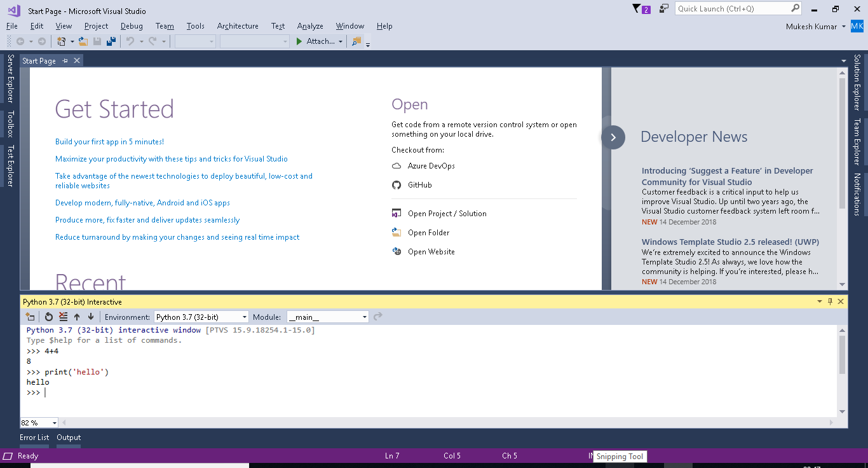Click the Azure DevOps cloud icon
This screenshot has width=868, height=468.
tap(397, 166)
